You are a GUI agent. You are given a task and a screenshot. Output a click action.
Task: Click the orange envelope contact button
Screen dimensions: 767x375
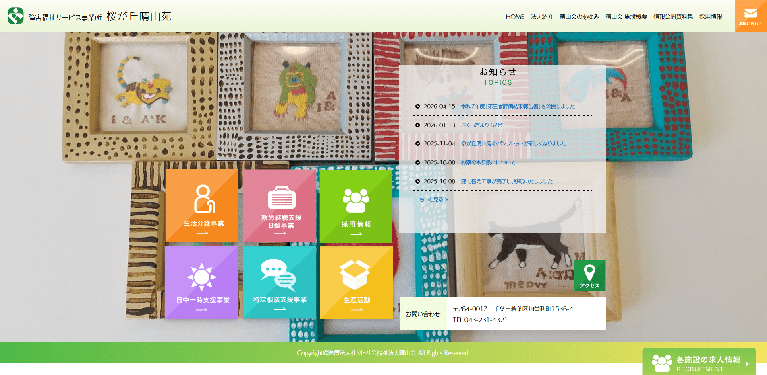click(750, 16)
